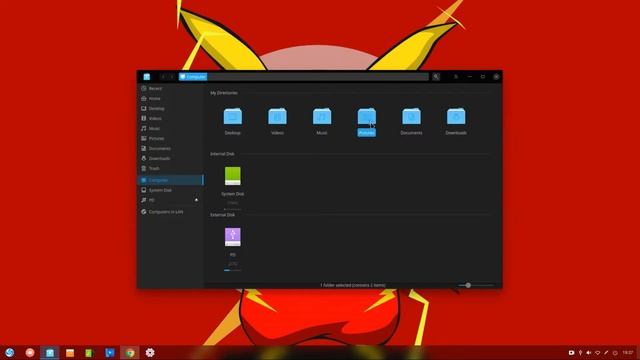Select Pictures in the sidebar

coord(170,138)
